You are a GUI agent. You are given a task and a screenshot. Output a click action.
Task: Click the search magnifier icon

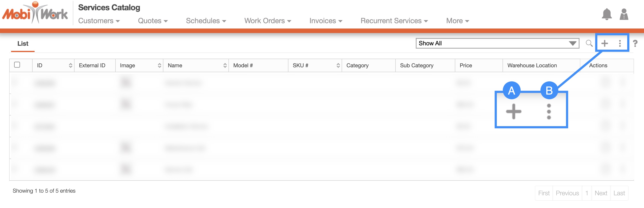(x=589, y=43)
